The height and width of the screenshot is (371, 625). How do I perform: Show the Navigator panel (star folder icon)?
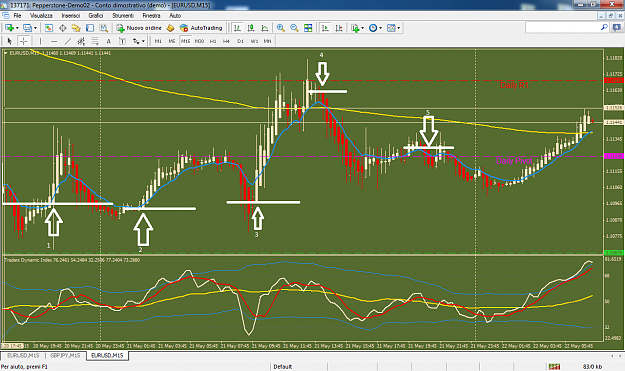[x=76, y=28]
